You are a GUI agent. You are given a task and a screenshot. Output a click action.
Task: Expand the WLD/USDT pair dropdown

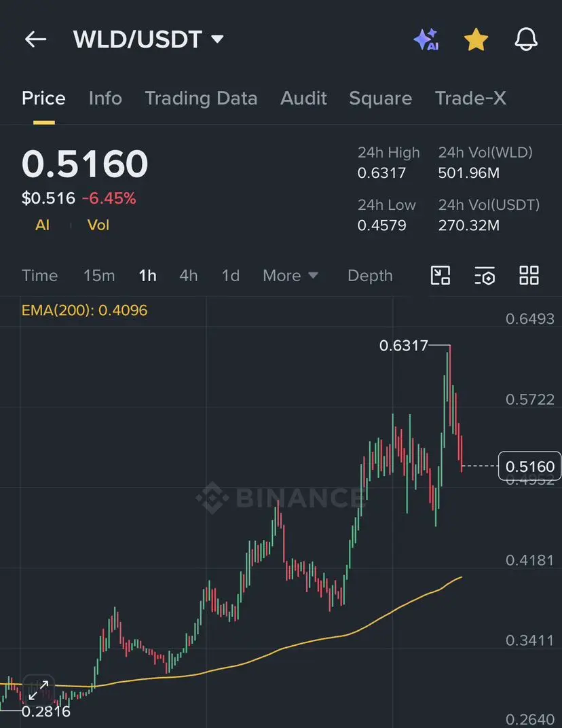pyautogui.click(x=148, y=39)
